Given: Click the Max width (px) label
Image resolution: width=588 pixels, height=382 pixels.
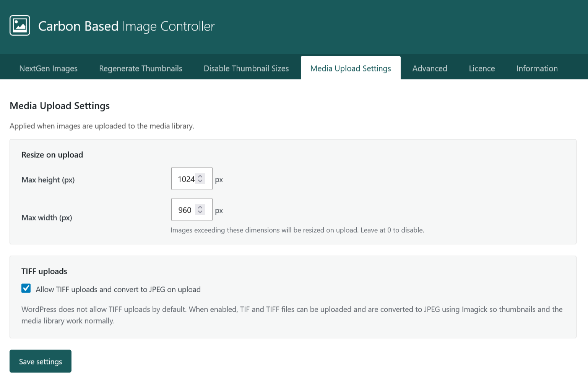Looking at the screenshot, I should (47, 218).
